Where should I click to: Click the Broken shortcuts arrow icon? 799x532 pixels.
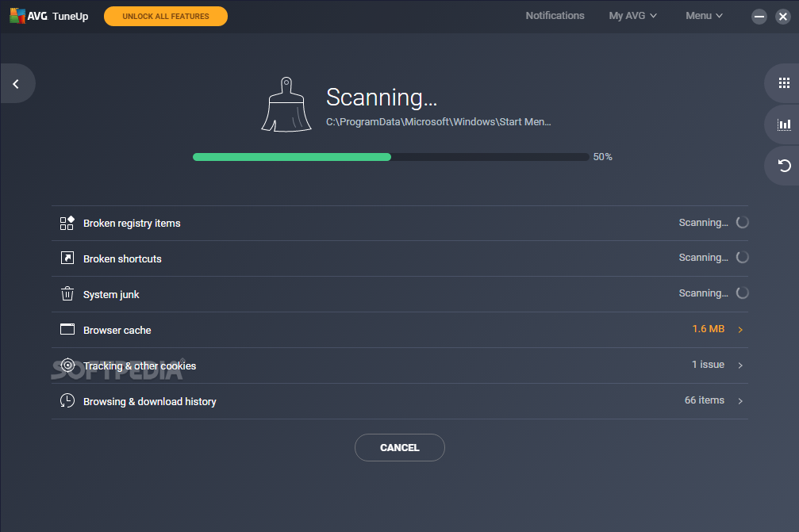click(67, 258)
